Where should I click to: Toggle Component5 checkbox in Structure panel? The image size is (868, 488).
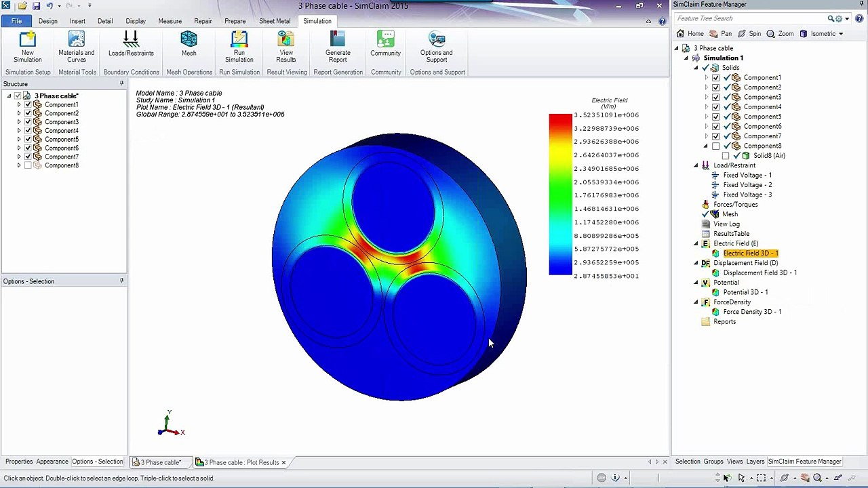(x=28, y=140)
